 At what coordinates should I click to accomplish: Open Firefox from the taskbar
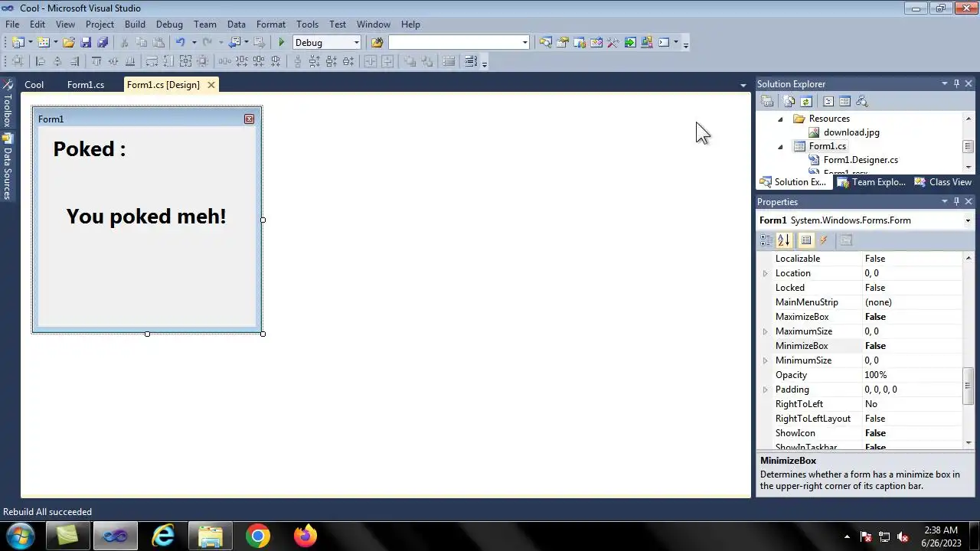pos(305,536)
